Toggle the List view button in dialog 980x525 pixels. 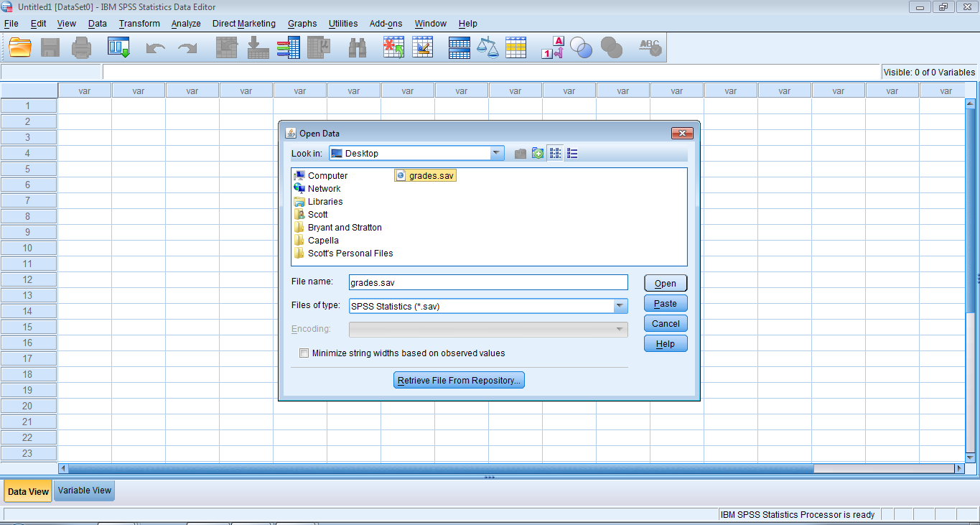[555, 154]
